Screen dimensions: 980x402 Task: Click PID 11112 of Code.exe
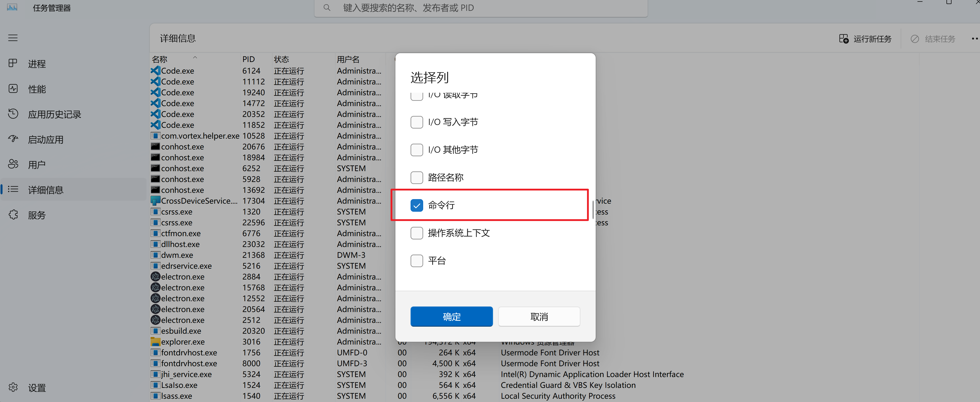coord(253,81)
